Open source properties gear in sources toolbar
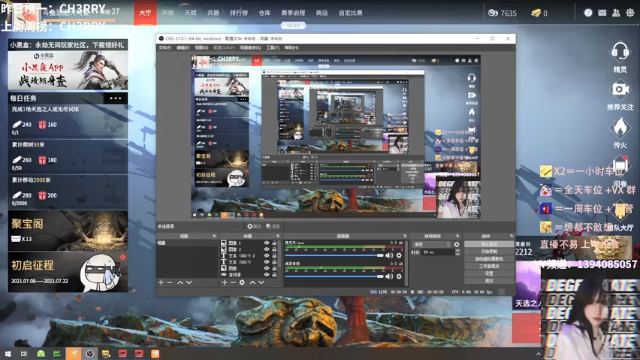This screenshot has height=360, width=640. [x=242, y=282]
